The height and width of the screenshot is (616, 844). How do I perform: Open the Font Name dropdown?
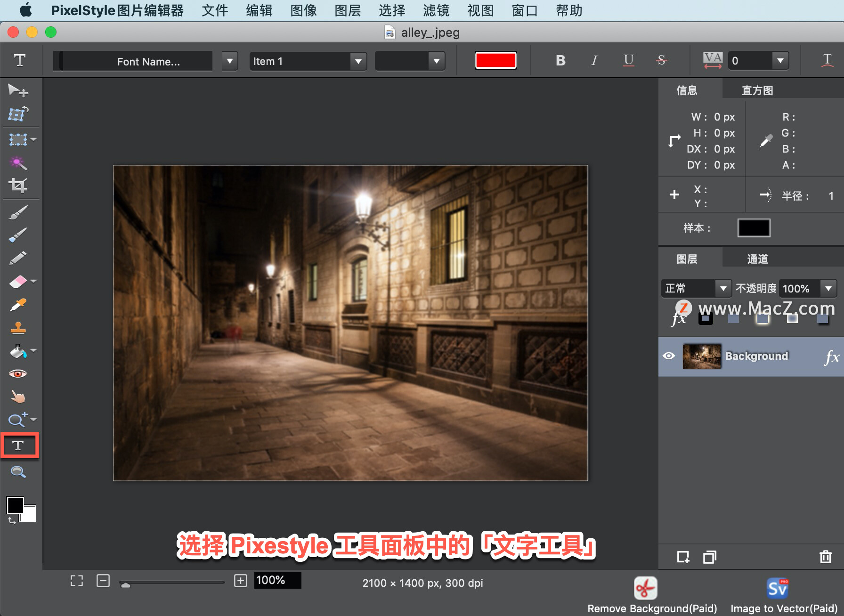point(229,61)
